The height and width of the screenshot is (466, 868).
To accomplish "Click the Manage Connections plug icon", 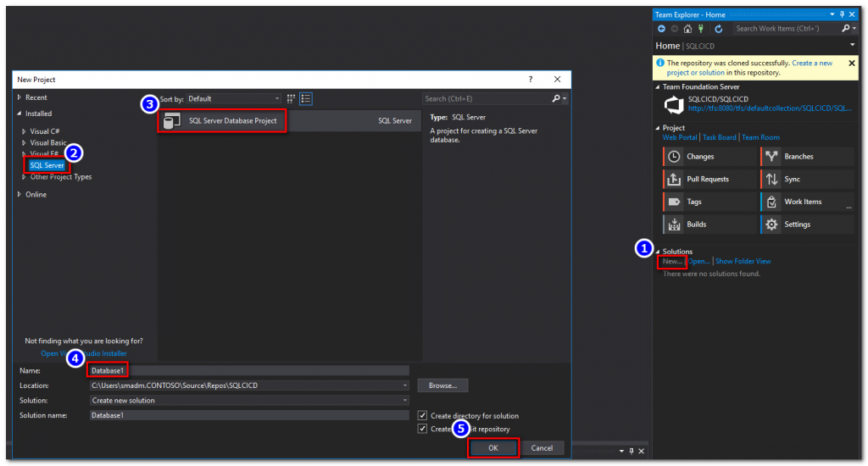I will [701, 29].
